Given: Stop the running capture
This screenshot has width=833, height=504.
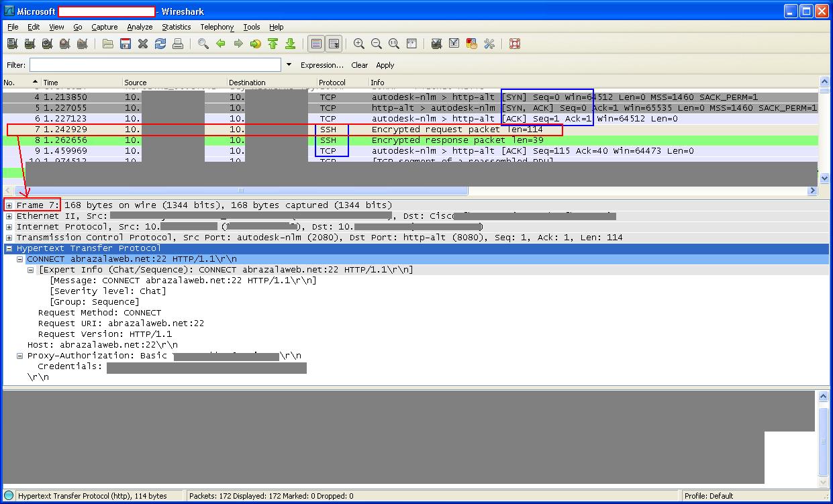Looking at the screenshot, I should tap(64, 43).
